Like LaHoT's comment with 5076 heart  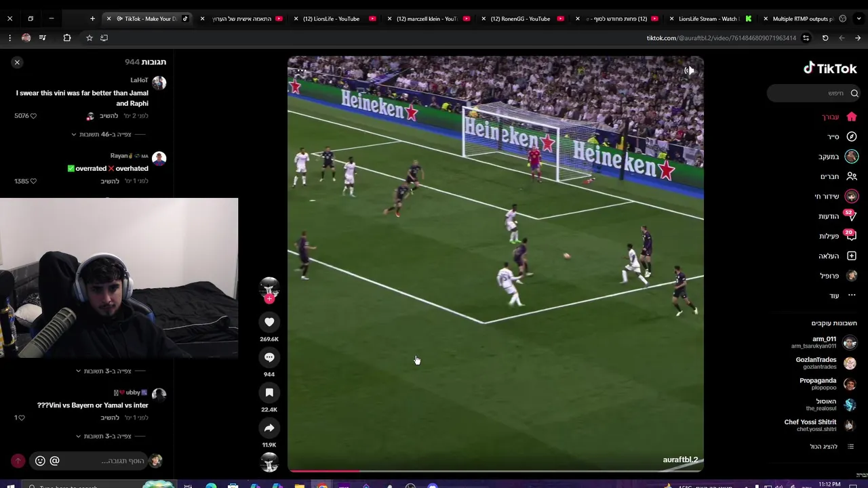(x=33, y=116)
